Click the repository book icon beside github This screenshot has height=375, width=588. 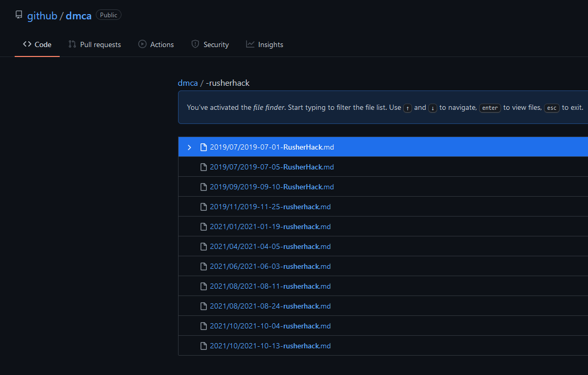[19, 15]
